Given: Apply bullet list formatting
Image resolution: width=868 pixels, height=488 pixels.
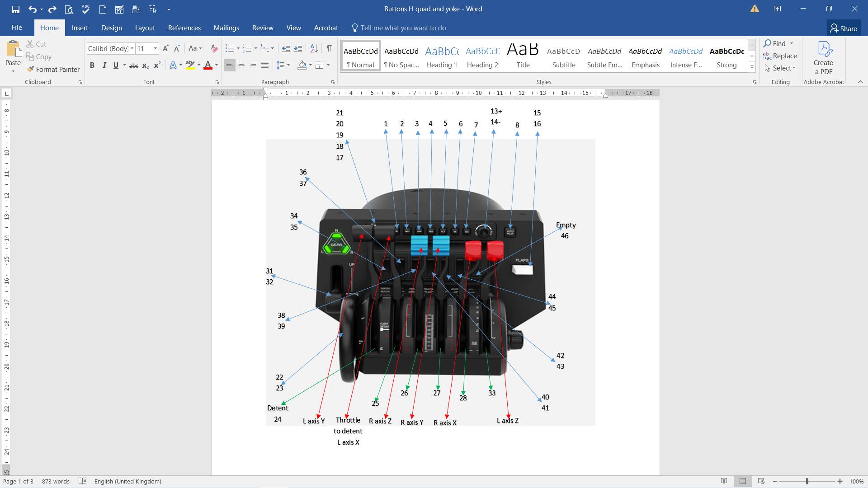Looking at the screenshot, I should (230, 48).
